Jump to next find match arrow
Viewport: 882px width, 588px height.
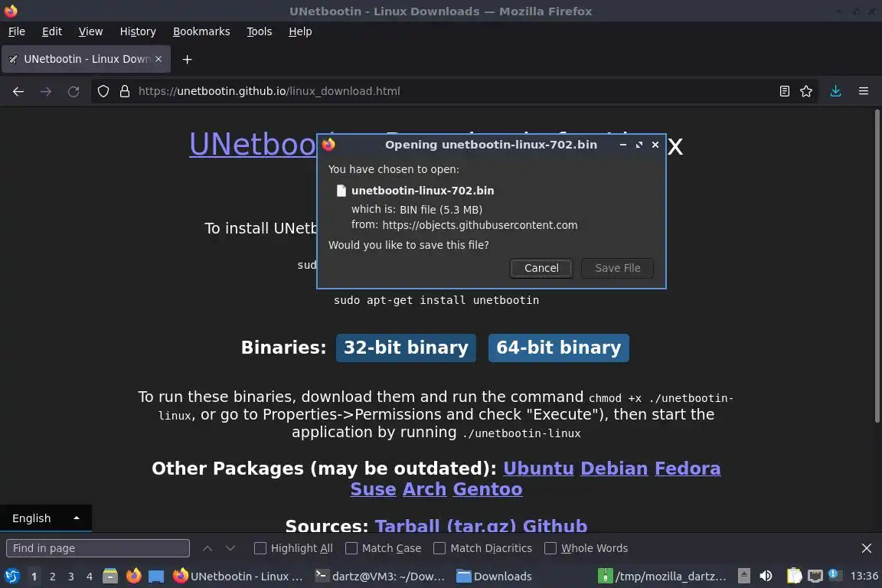tap(230, 548)
